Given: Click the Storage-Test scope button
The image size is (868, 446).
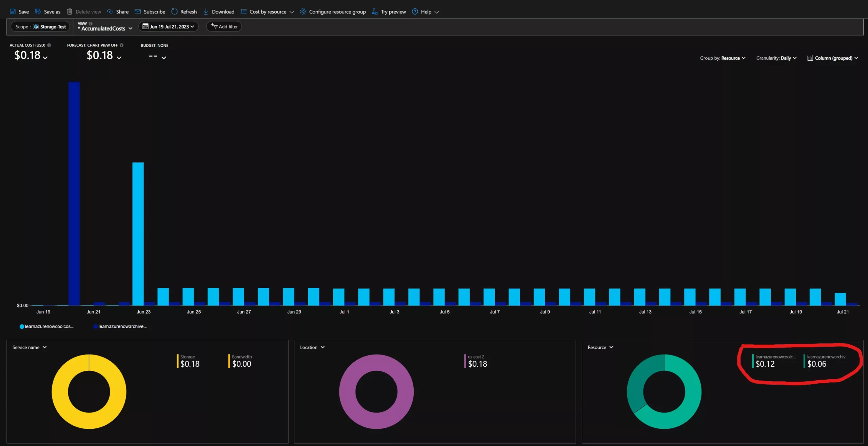Looking at the screenshot, I should (x=40, y=26).
